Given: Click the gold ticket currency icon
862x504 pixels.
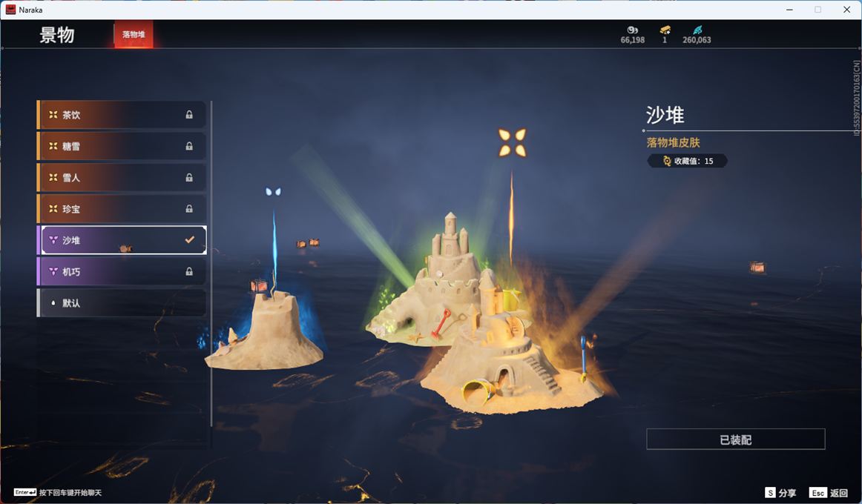Looking at the screenshot, I should pos(665,30).
